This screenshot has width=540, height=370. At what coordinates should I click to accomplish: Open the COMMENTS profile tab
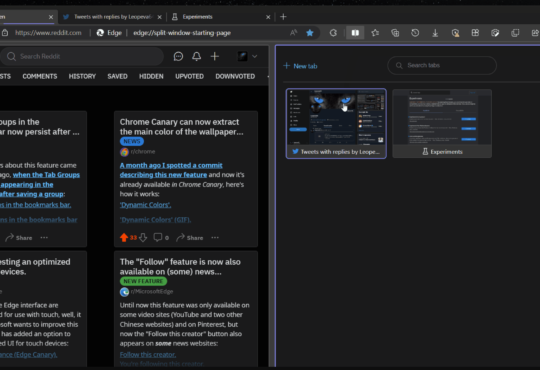point(40,76)
